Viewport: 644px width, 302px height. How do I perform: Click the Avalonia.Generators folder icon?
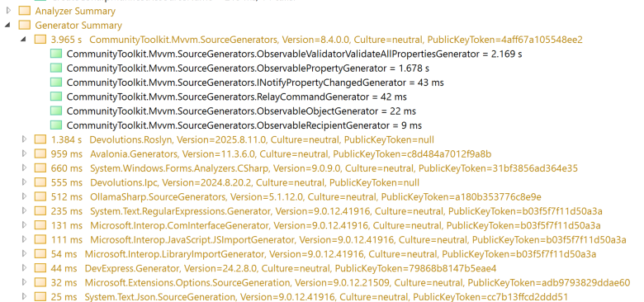(x=40, y=153)
